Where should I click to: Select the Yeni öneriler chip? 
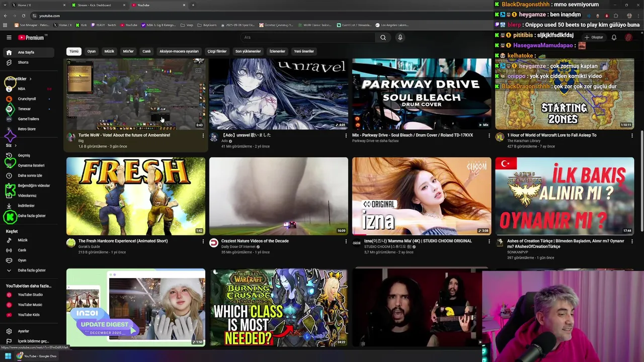[304, 51]
